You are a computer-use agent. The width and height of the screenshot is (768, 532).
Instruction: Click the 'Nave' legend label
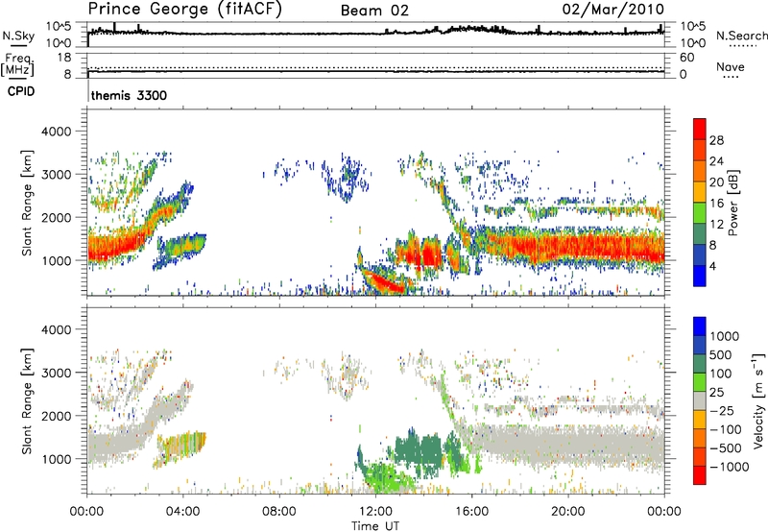click(731, 67)
